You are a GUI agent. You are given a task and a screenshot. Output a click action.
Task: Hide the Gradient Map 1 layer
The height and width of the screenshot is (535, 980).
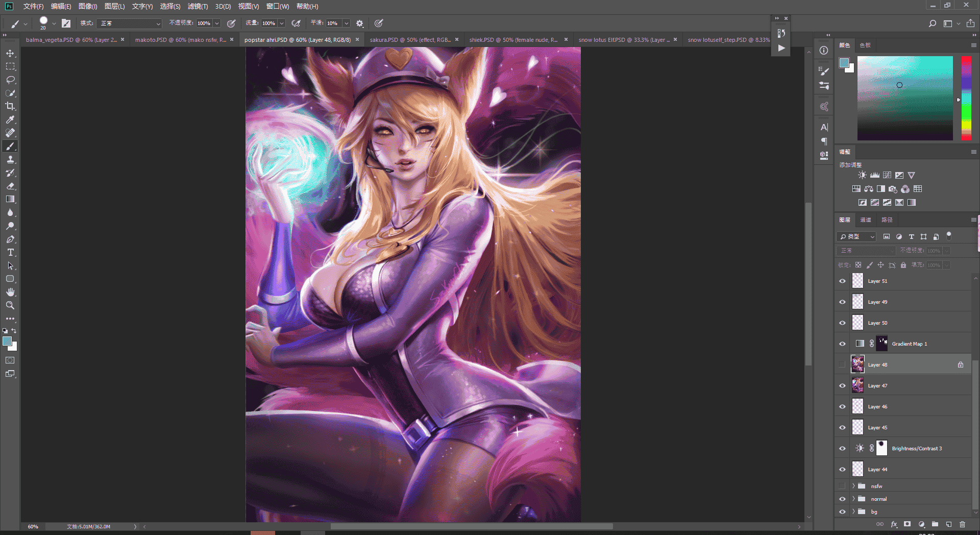842,344
